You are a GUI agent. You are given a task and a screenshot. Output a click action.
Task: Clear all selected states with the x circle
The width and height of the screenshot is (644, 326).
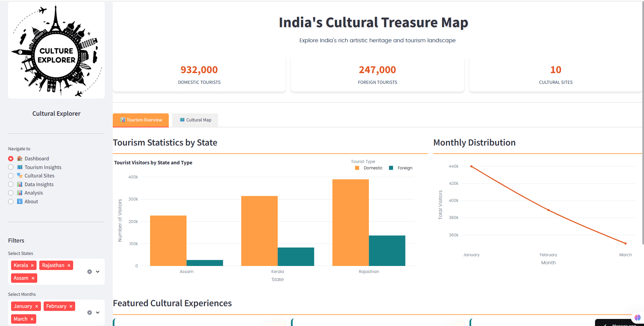click(89, 271)
